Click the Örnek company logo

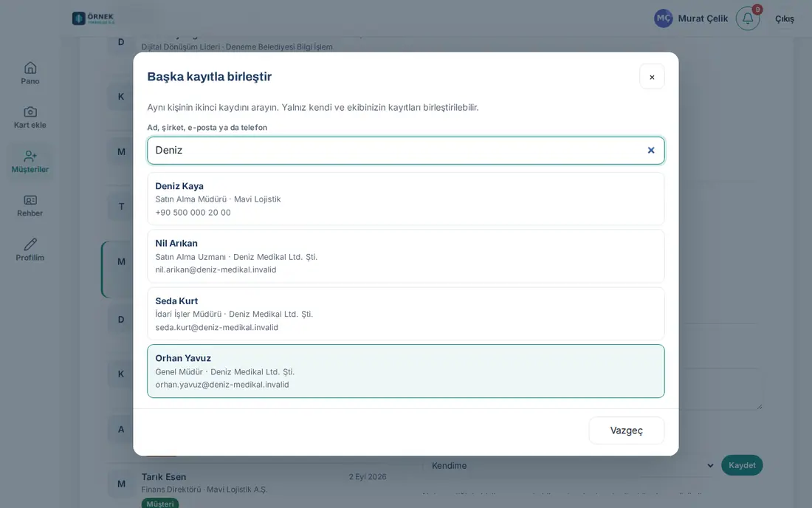[x=93, y=18]
